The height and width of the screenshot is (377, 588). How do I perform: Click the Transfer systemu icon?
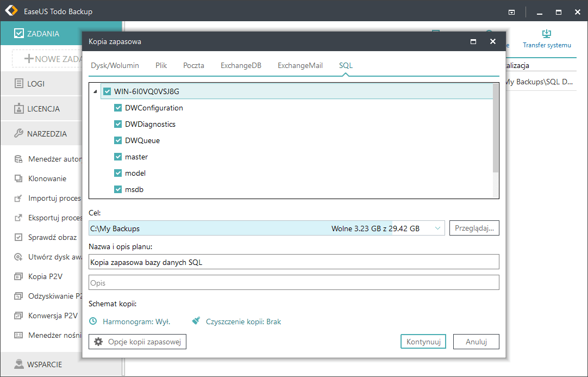point(547,34)
